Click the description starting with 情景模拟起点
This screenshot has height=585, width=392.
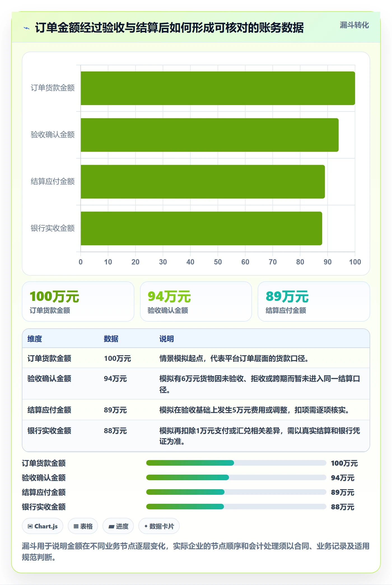[x=234, y=358]
